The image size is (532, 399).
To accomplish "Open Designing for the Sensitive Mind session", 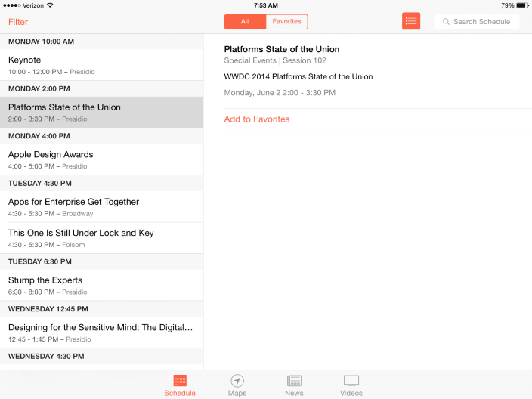I will [101, 332].
